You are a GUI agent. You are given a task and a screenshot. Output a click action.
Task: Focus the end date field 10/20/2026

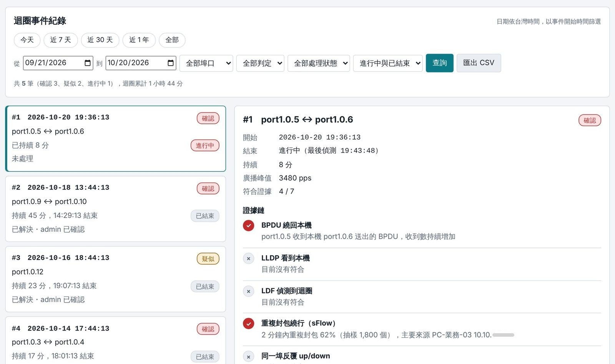click(x=141, y=63)
